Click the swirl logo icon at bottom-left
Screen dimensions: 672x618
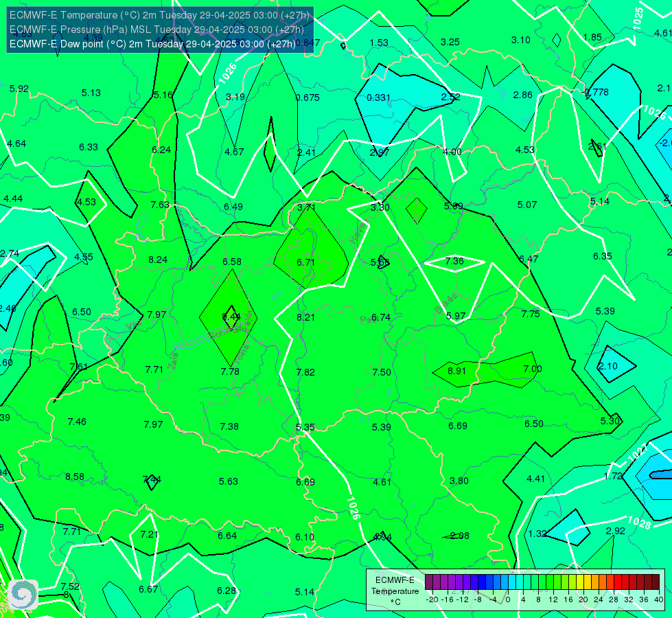(23, 595)
